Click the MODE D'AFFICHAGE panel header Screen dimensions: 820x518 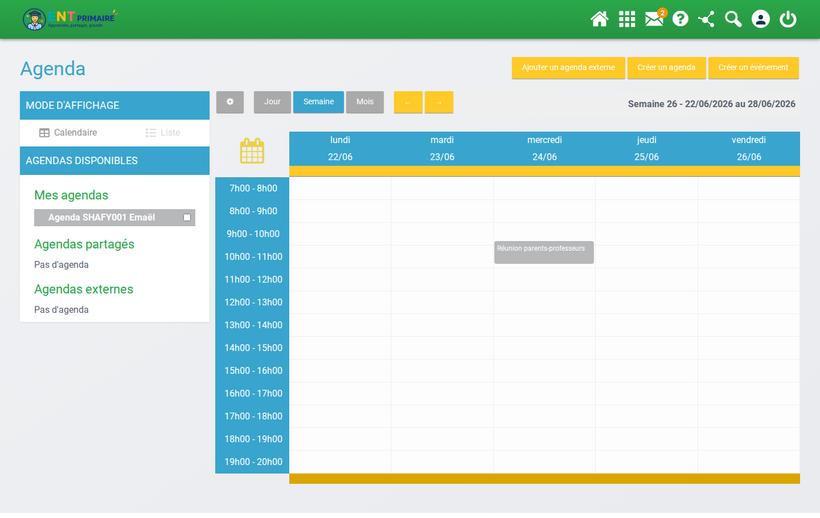(115, 106)
